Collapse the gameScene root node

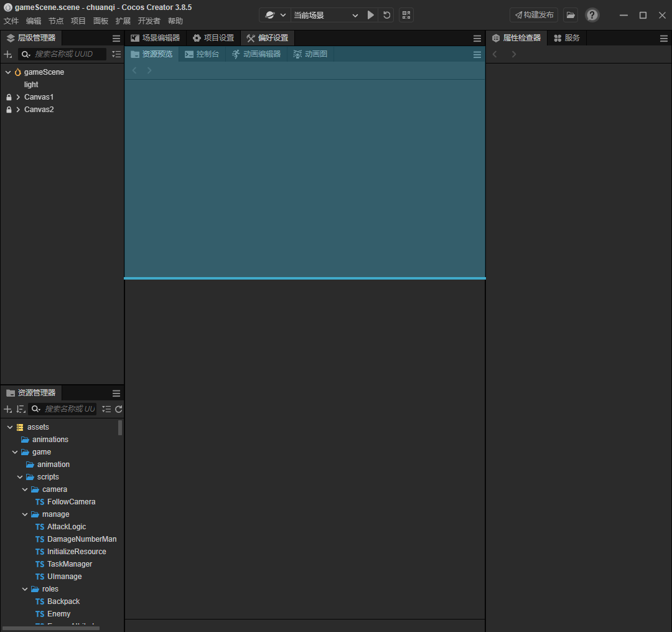[7, 72]
